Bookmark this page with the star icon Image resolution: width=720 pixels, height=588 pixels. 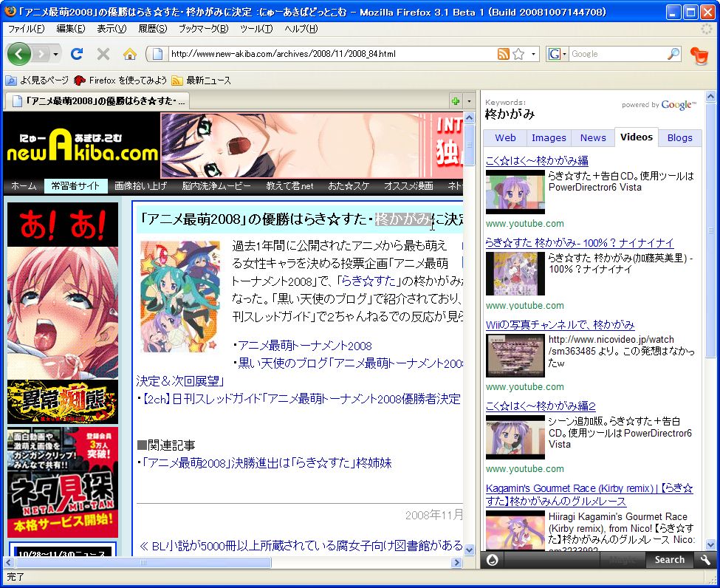518,54
